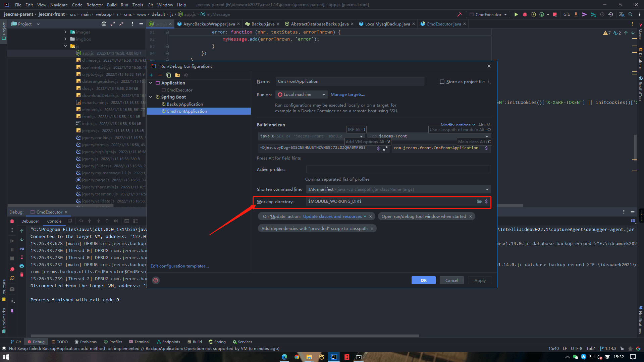Viewport: 644px width, 362px height.
Task: Toggle the Store as project file checkbox
Action: click(x=442, y=82)
